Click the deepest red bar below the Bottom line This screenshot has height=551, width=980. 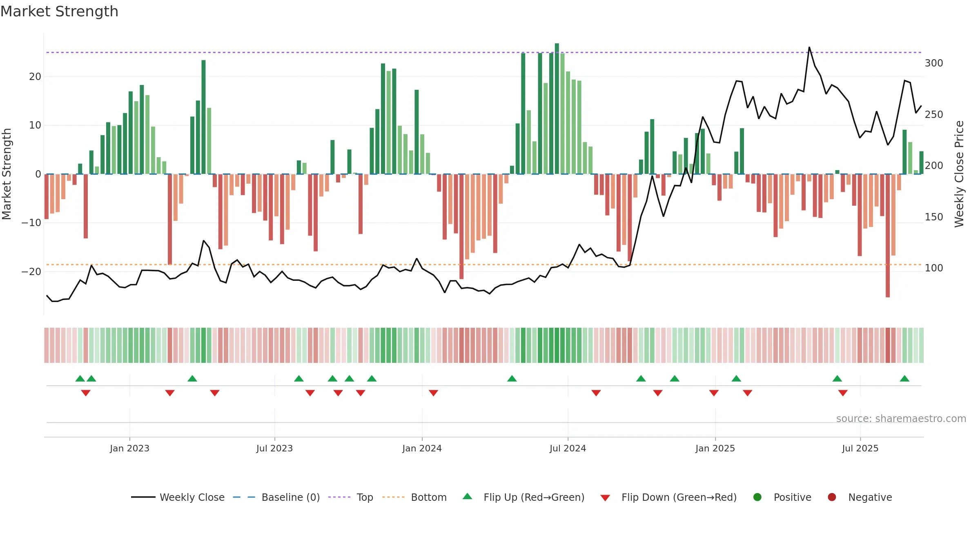(x=888, y=236)
